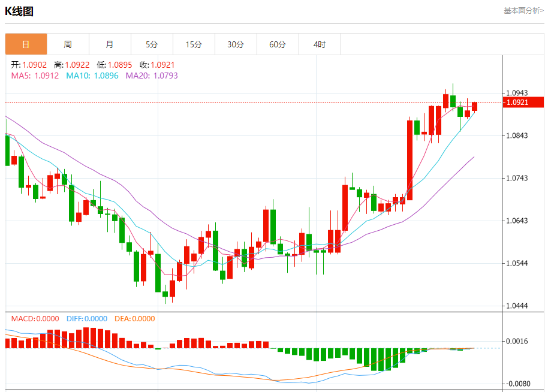548x392 pixels.
Task: Open the 5分 interval tab
Action: point(152,44)
